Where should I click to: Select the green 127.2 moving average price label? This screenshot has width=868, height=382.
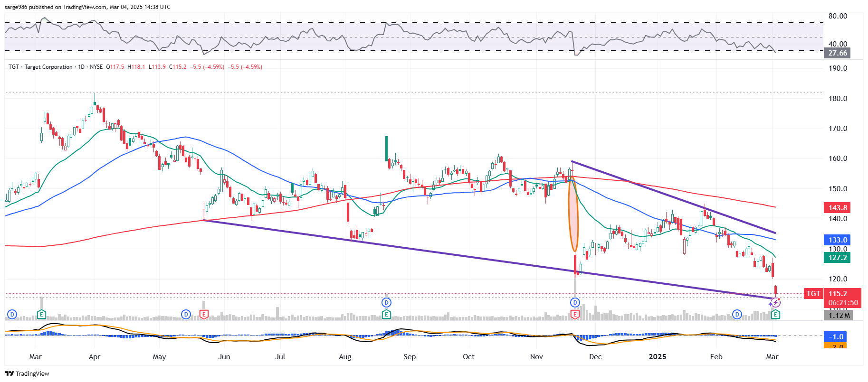pos(838,257)
